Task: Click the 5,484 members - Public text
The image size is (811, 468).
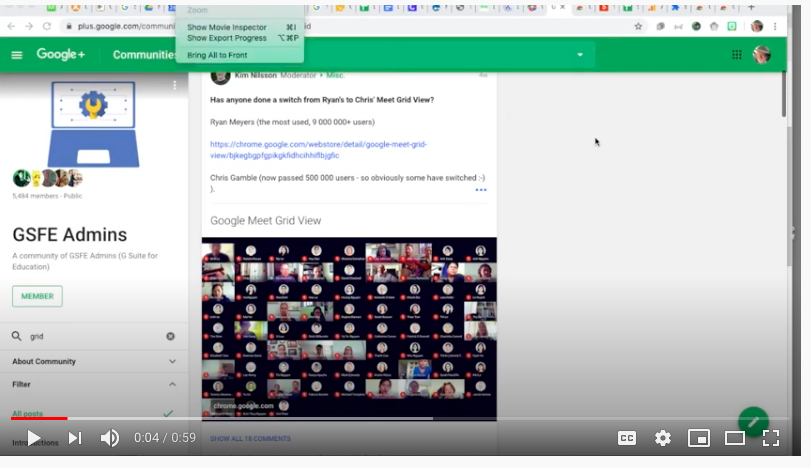Action: click(47, 196)
